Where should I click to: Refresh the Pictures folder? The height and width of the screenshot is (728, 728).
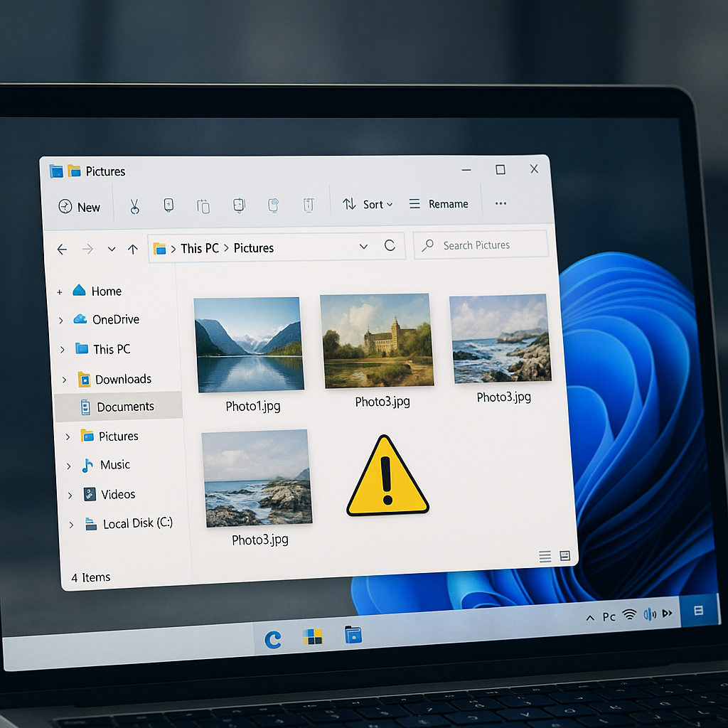pyautogui.click(x=390, y=245)
